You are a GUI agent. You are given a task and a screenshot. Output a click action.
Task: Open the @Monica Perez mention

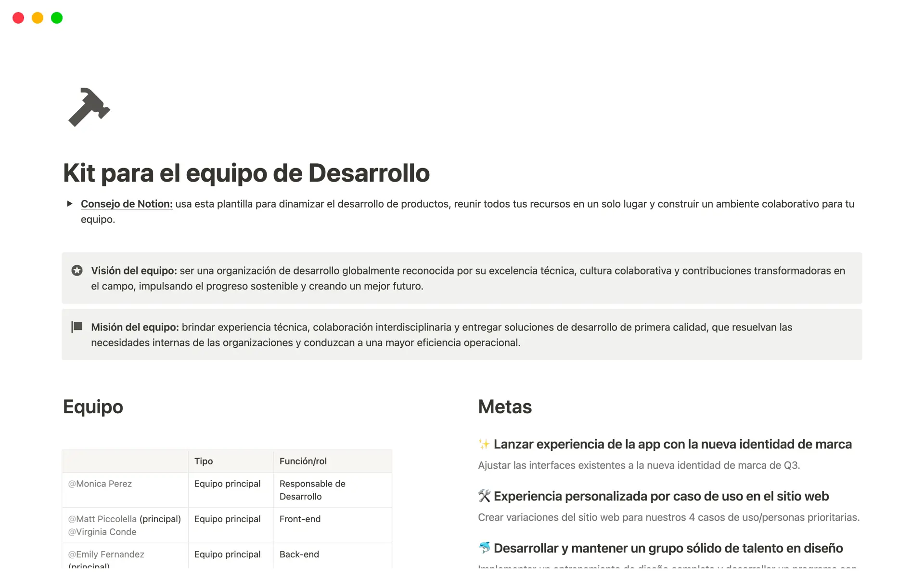click(100, 484)
